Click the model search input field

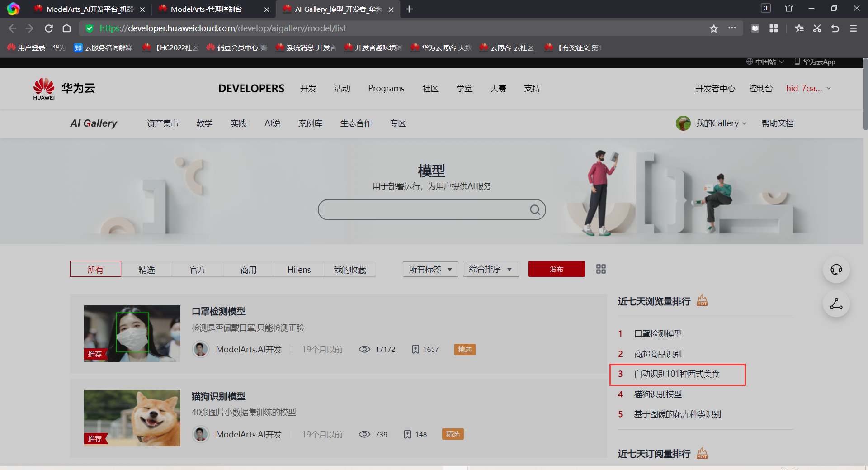425,210
